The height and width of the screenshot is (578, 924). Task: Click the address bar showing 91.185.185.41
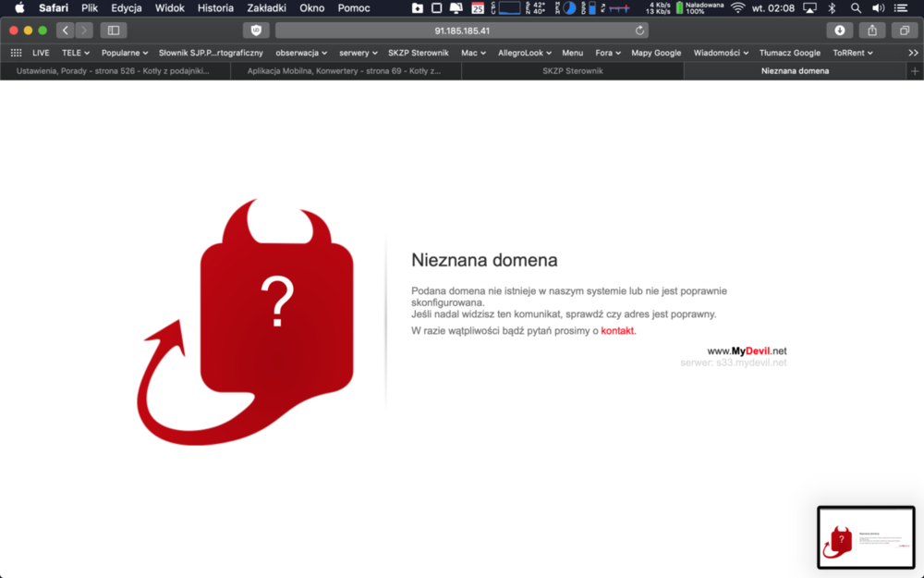click(x=462, y=31)
